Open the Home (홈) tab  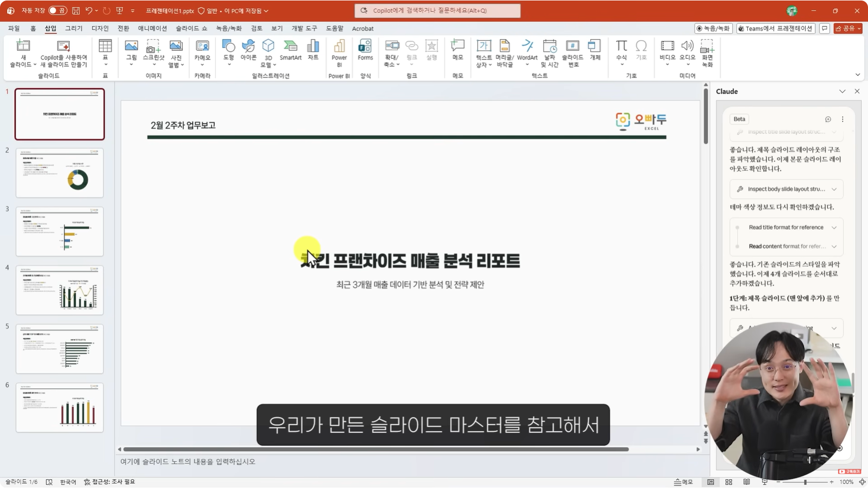coord(33,28)
